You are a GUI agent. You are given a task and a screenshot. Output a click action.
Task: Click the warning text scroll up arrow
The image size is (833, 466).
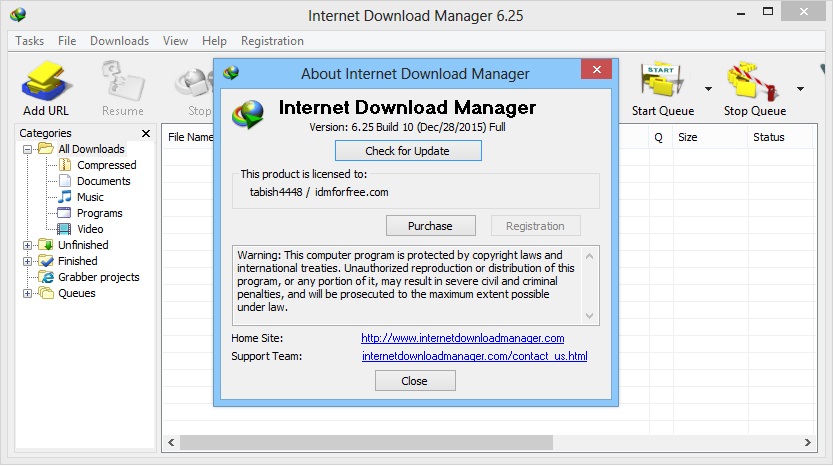tap(589, 256)
